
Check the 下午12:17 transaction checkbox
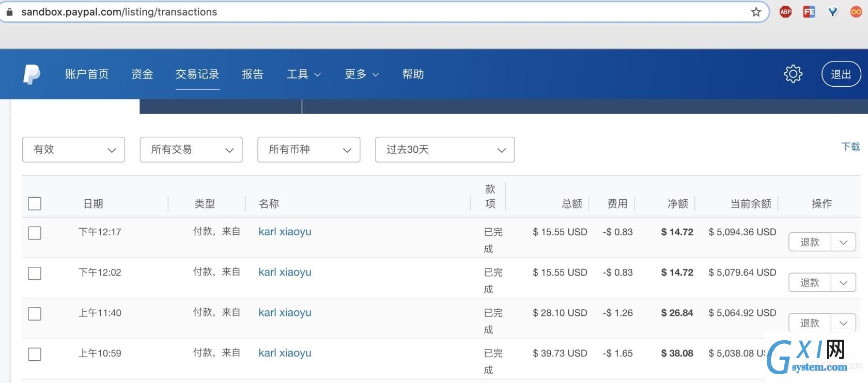pyautogui.click(x=35, y=233)
